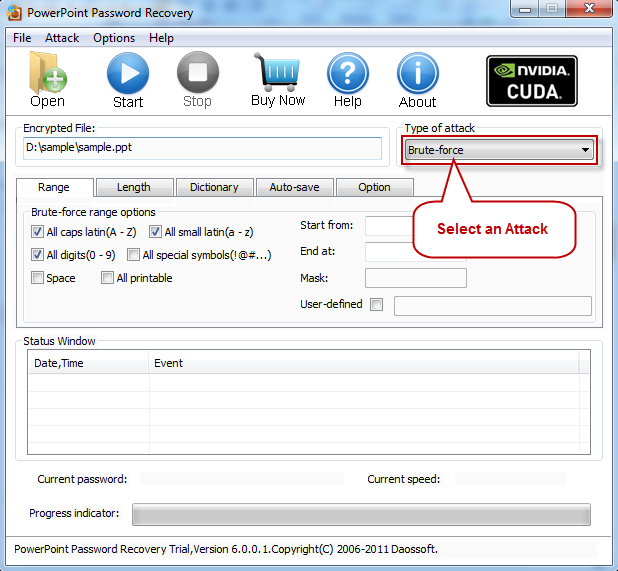Click the NVIDIA CUDA logo
Viewport: 618px width, 571px height.
coord(532,81)
